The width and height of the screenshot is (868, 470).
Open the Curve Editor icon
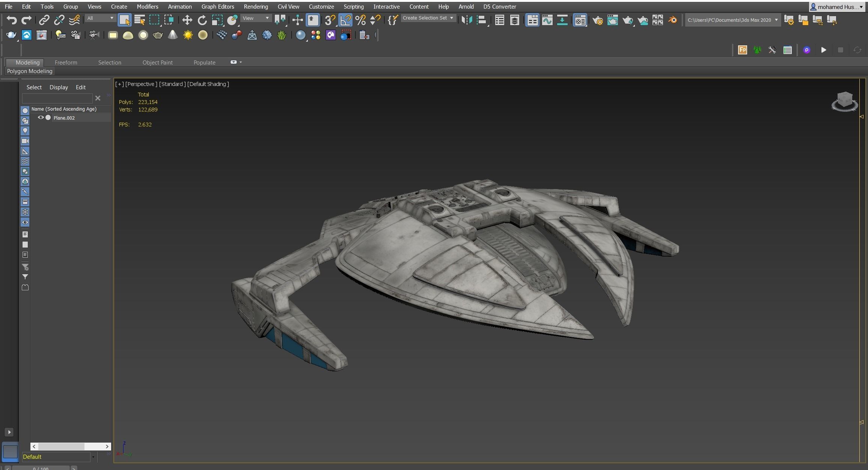click(x=547, y=20)
